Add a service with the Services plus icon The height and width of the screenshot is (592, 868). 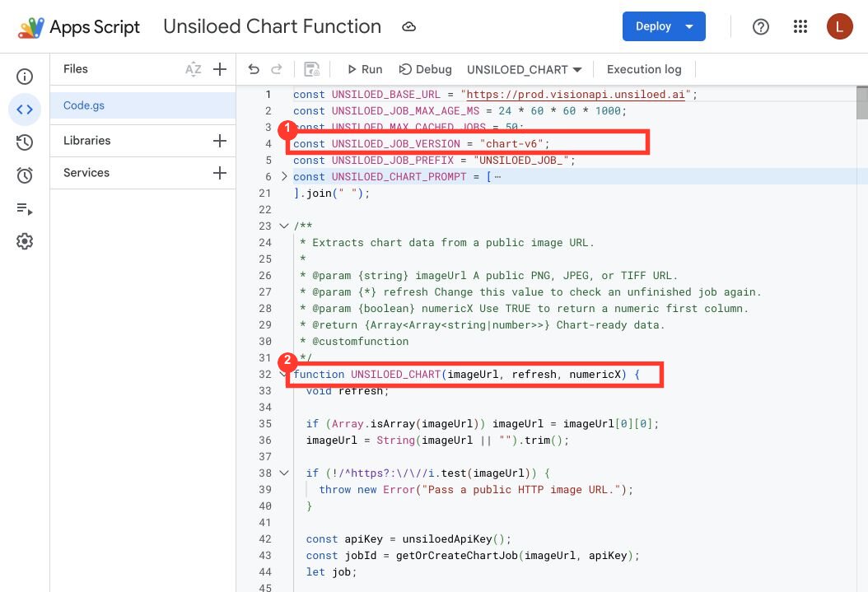pyautogui.click(x=220, y=173)
